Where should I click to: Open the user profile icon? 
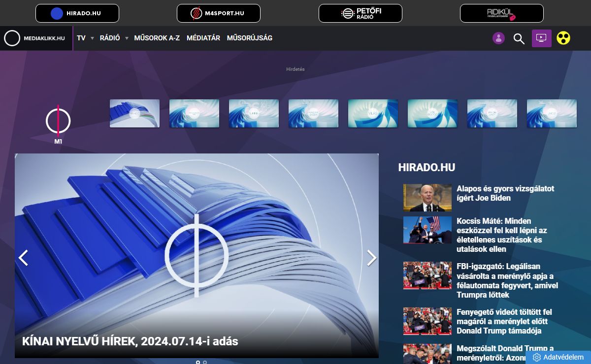pos(498,38)
